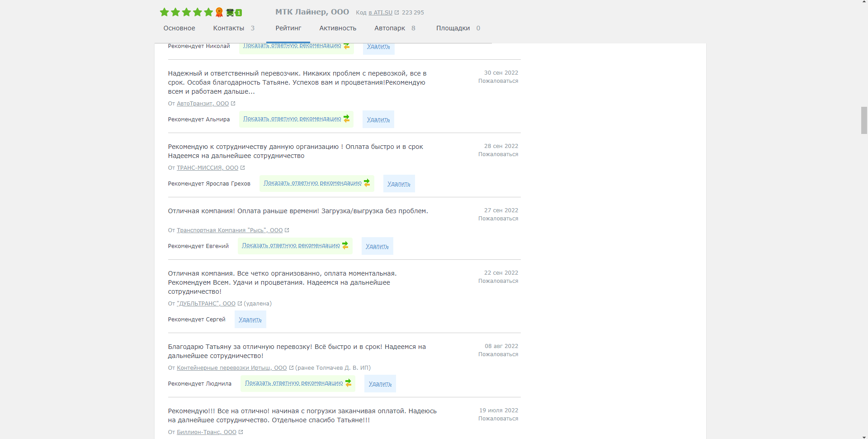Viewport: 868px width, 439px height.
Task: Click the page vertical scrollbar thumb
Action: pos(864,120)
